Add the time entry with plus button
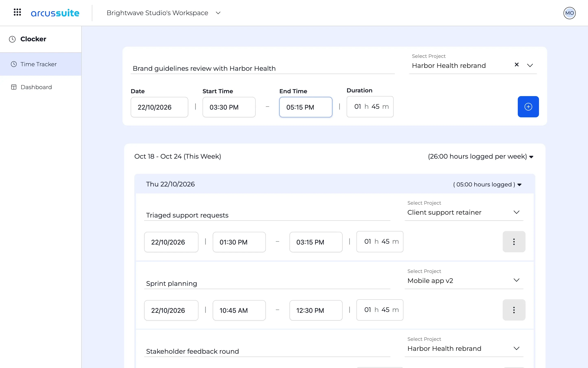This screenshot has height=368, width=588. (528, 107)
